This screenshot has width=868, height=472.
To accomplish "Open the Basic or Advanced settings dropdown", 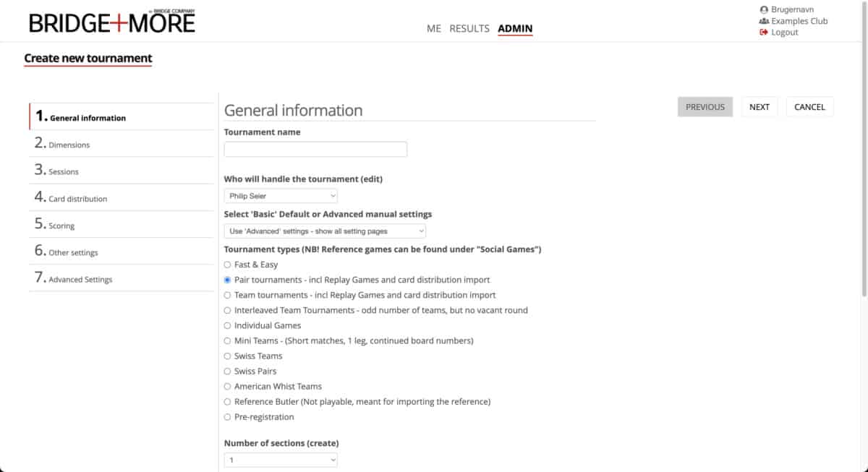I will 325,231.
